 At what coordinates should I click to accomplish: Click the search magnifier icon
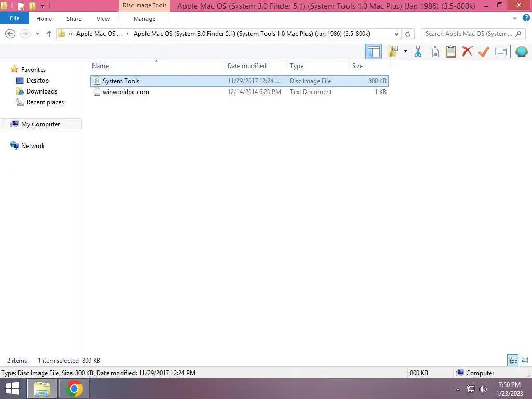coord(518,34)
